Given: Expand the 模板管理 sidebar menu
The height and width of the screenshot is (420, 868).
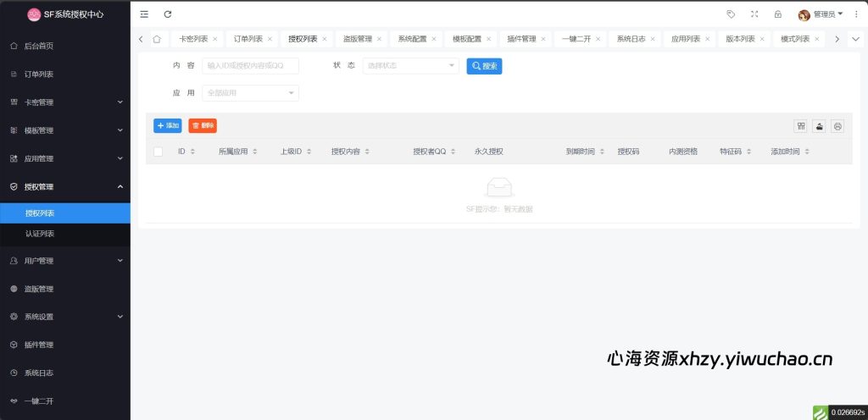Looking at the screenshot, I should pos(65,130).
